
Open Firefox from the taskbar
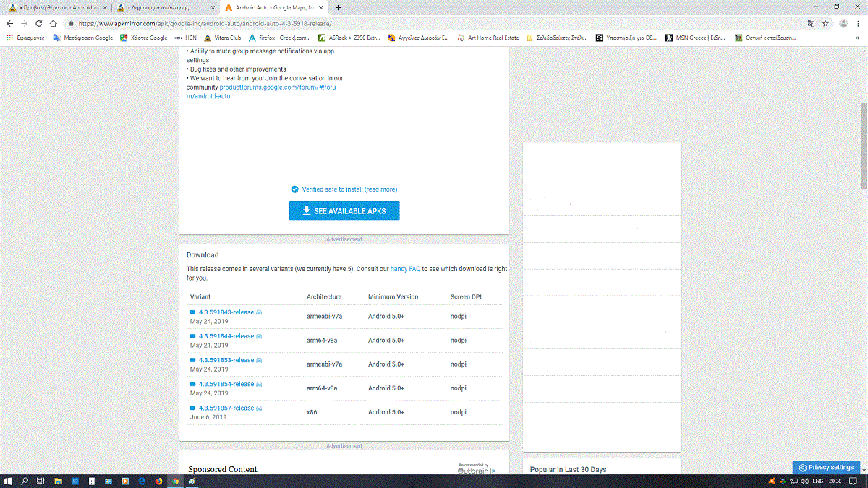click(x=158, y=481)
